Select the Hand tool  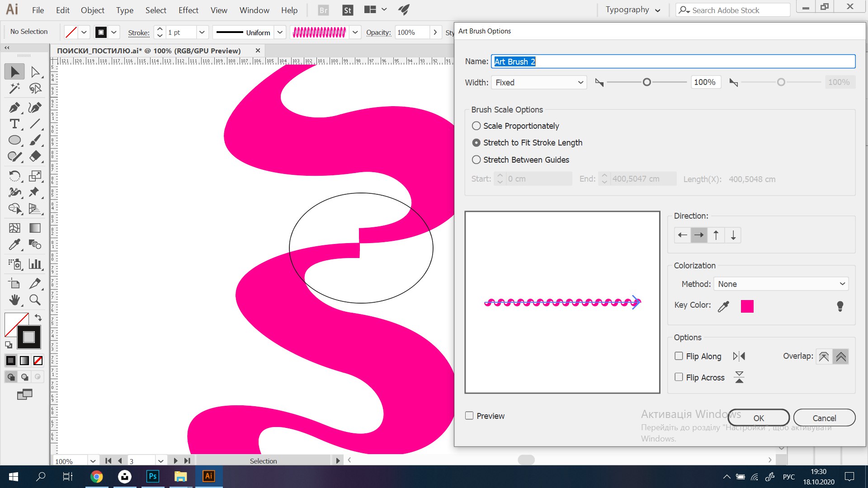coord(14,300)
